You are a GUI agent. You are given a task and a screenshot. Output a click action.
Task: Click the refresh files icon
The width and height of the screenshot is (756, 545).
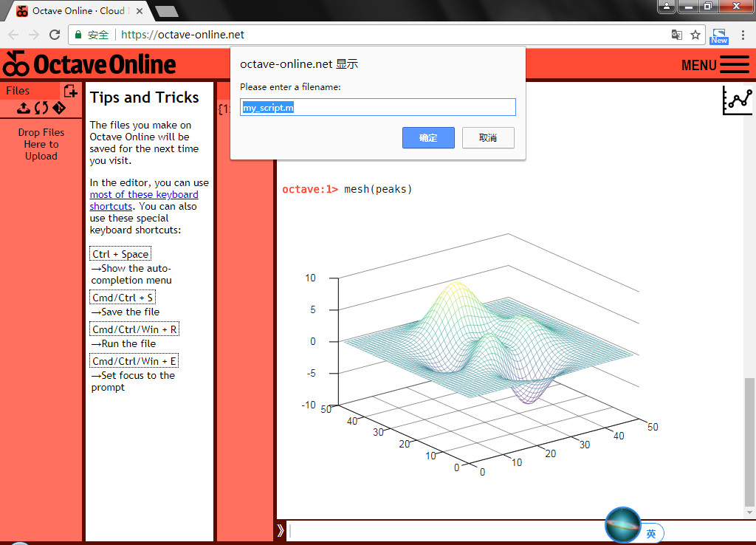pos(41,108)
